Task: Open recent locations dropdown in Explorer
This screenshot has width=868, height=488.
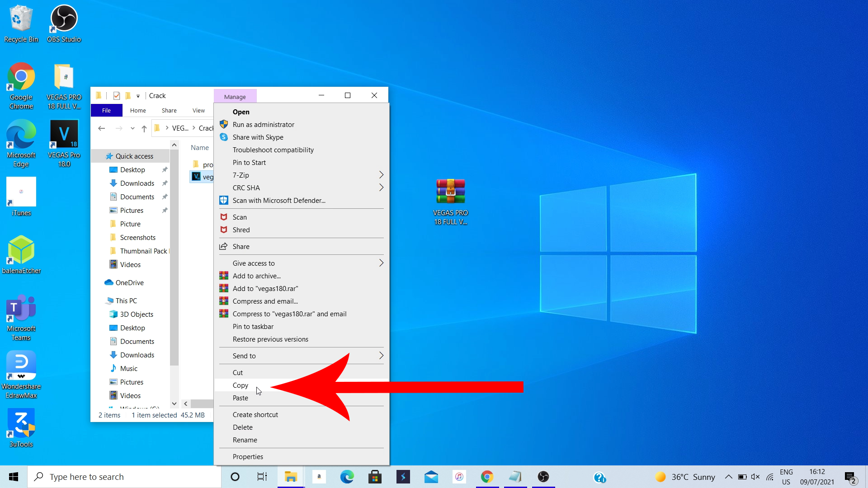Action: click(x=132, y=128)
